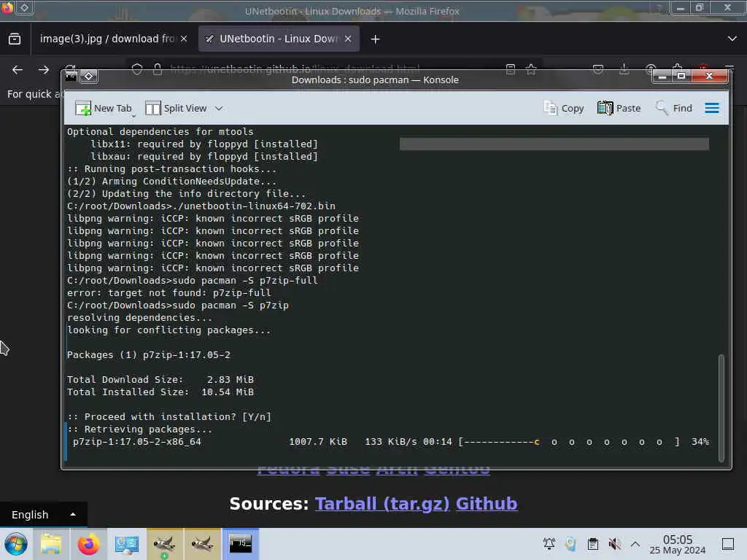The image size is (747, 560).
Task: Open the clock showing 05:05
Action: 678,544
